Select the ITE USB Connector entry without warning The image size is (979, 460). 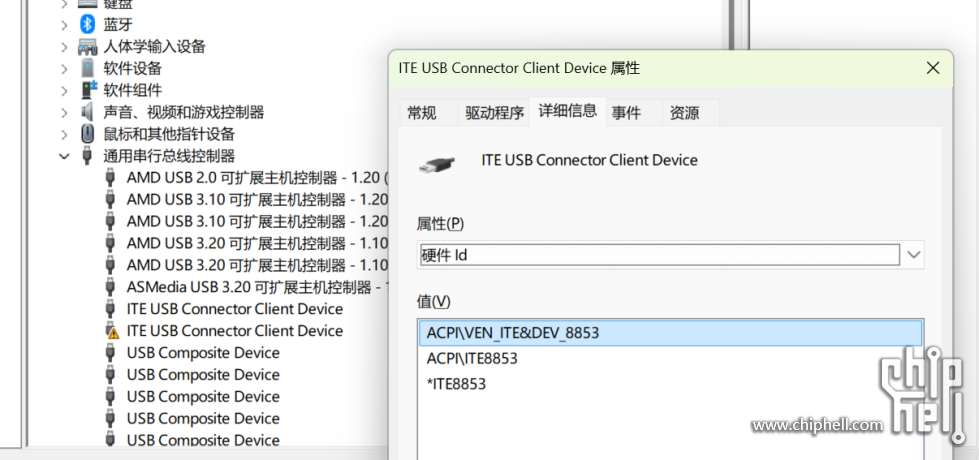pyautogui.click(x=235, y=309)
